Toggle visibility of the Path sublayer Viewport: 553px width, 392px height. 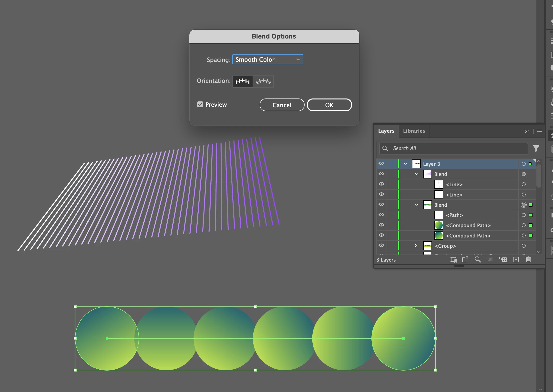click(381, 215)
